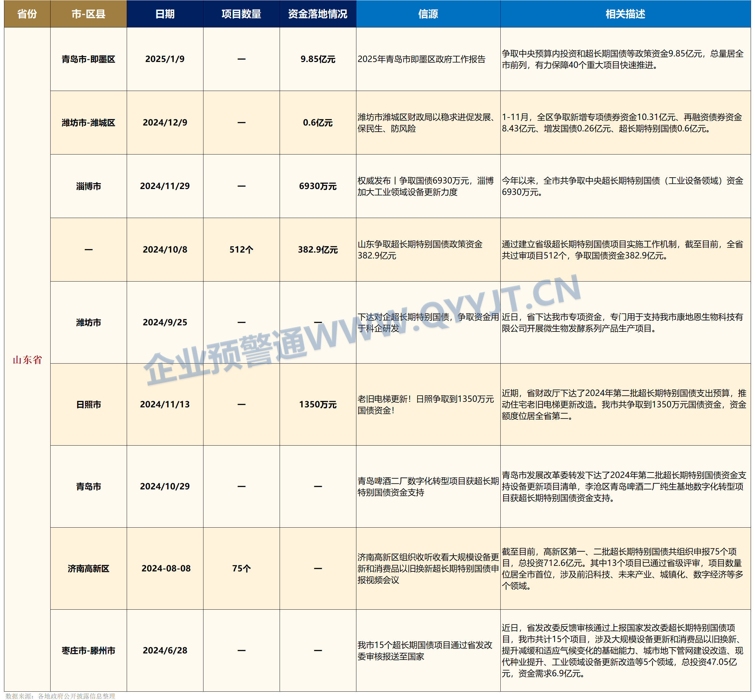
Task: Select the 潍坊市-潍城区 cell
Action: (x=88, y=122)
